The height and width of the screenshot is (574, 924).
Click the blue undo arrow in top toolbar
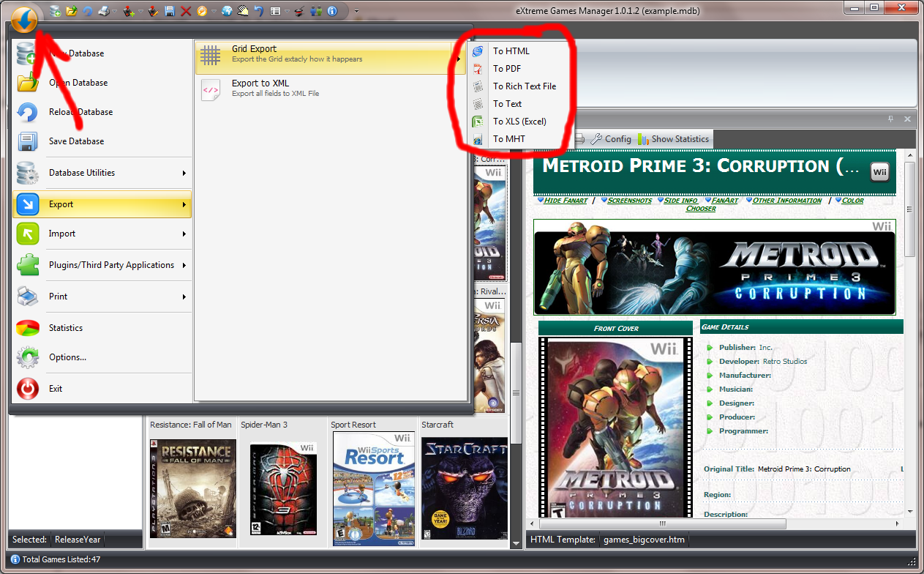point(259,11)
